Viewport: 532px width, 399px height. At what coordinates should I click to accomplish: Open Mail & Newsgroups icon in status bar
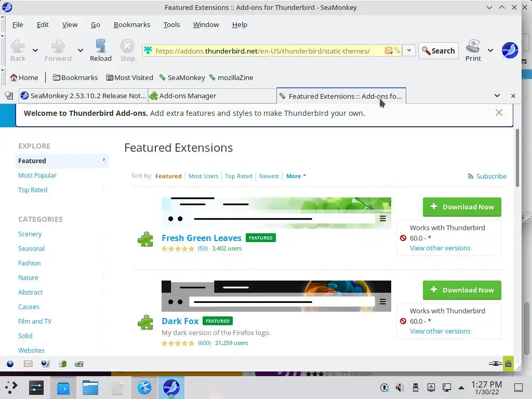tap(28, 364)
